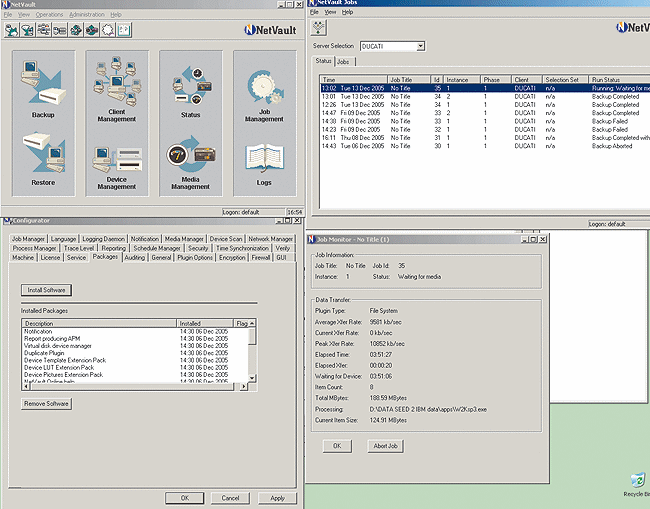Click OK in the Configurator window
Screen dimensions: 650x509
pos(185,498)
